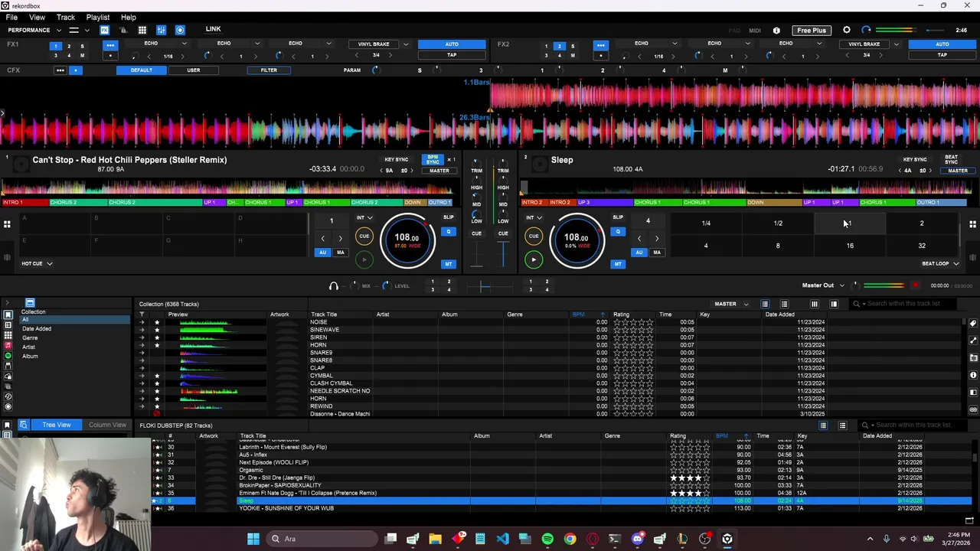Play deck 2 with the green play button
The width and height of the screenshot is (980, 551).
tap(534, 259)
